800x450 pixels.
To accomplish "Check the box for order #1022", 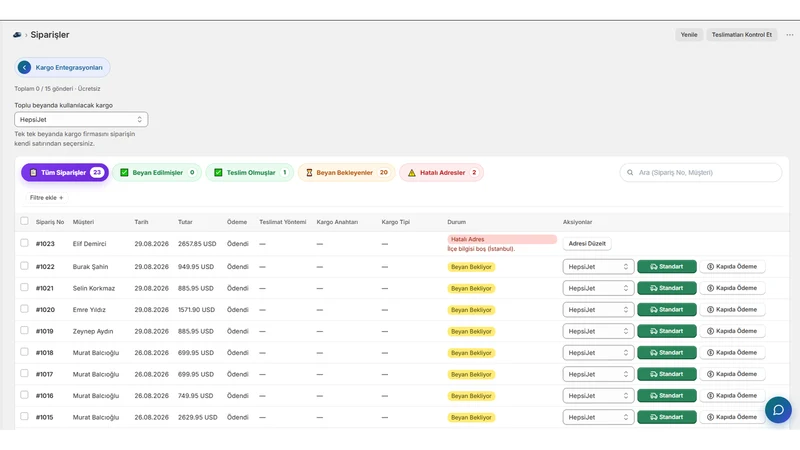I will point(24,266).
